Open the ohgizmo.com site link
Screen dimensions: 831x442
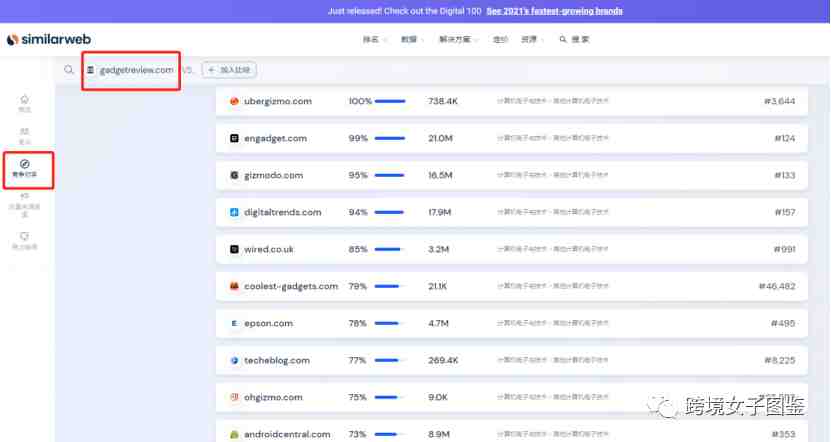tap(273, 397)
